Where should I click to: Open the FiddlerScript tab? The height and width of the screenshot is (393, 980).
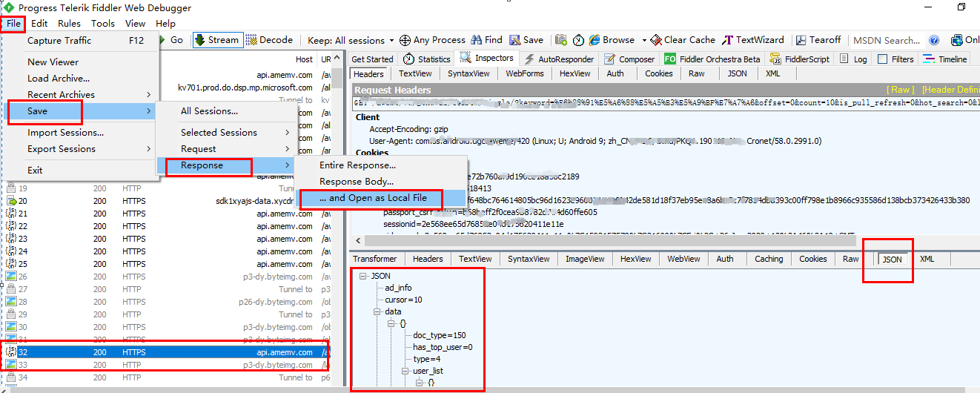point(800,59)
